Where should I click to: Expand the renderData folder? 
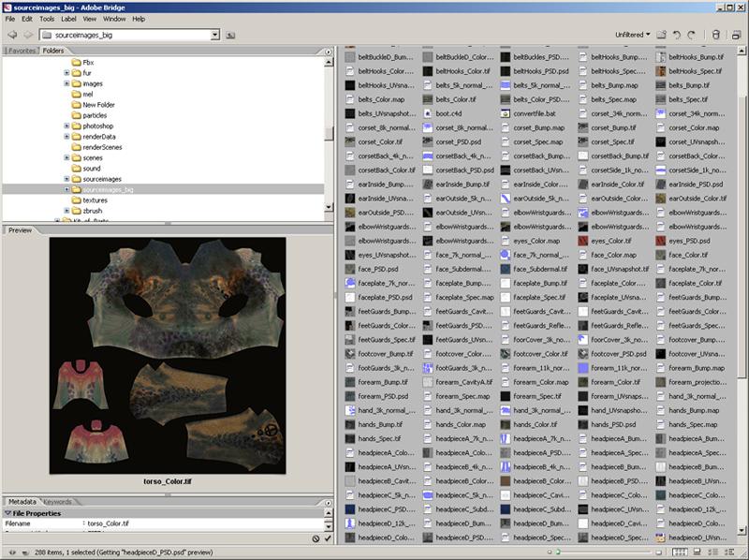click(x=66, y=137)
